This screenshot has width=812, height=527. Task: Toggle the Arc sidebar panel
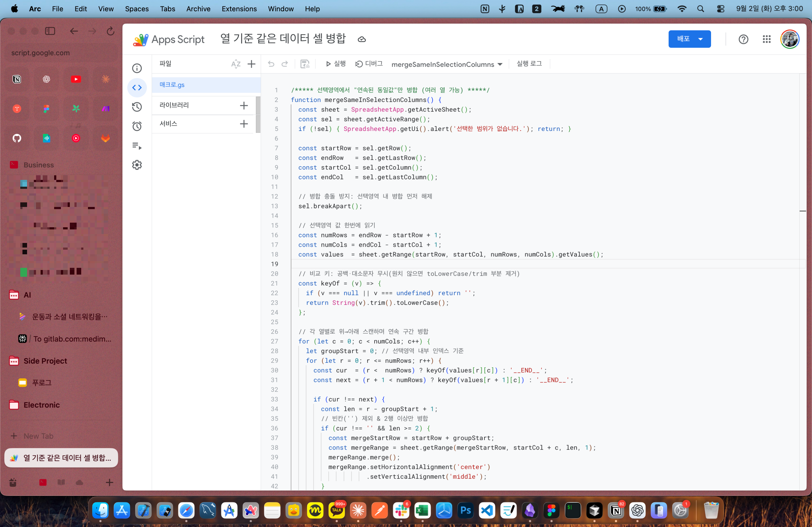click(50, 31)
